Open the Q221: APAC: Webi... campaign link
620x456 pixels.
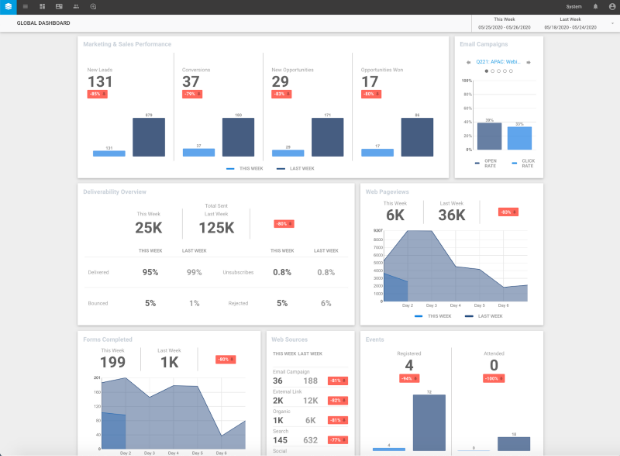pyautogui.click(x=498, y=62)
